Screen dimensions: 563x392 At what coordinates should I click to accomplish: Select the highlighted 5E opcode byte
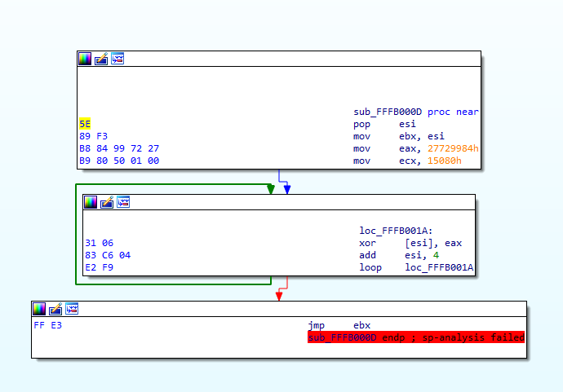(x=85, y=125)
